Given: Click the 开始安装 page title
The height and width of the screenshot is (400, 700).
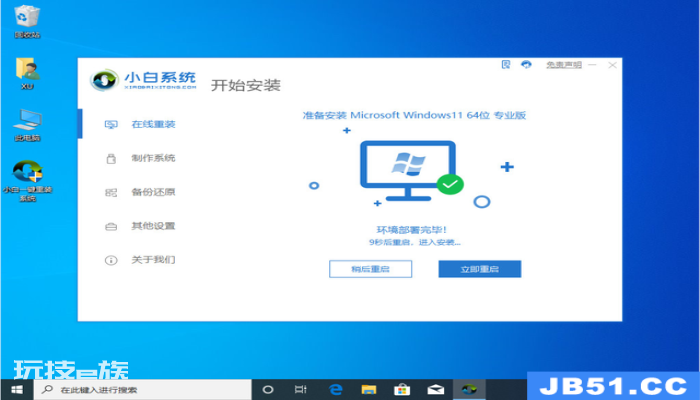Looking at the screenshot, I should [246, 85].
